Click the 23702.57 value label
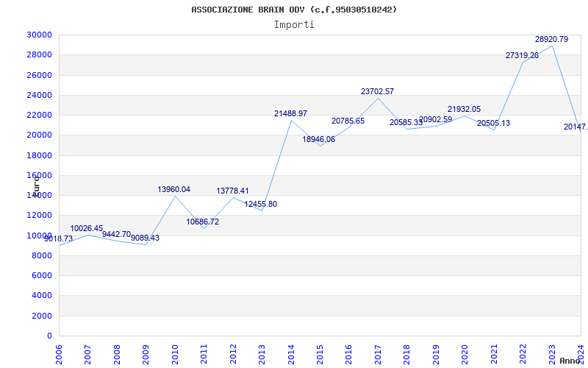 click(377, 91)
